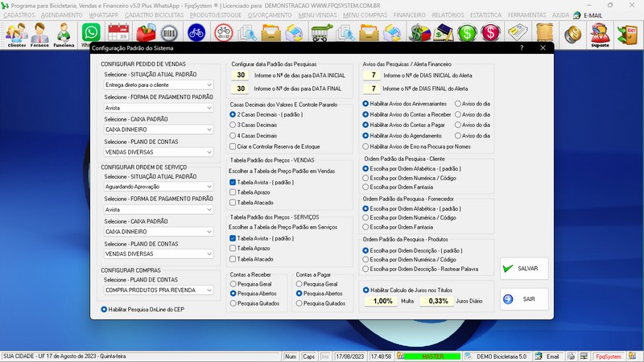This screenshot has width=644, height=362.
Task: Open the PRODUTO/ESTOQUE menu
Action: [x=215, y=15]
